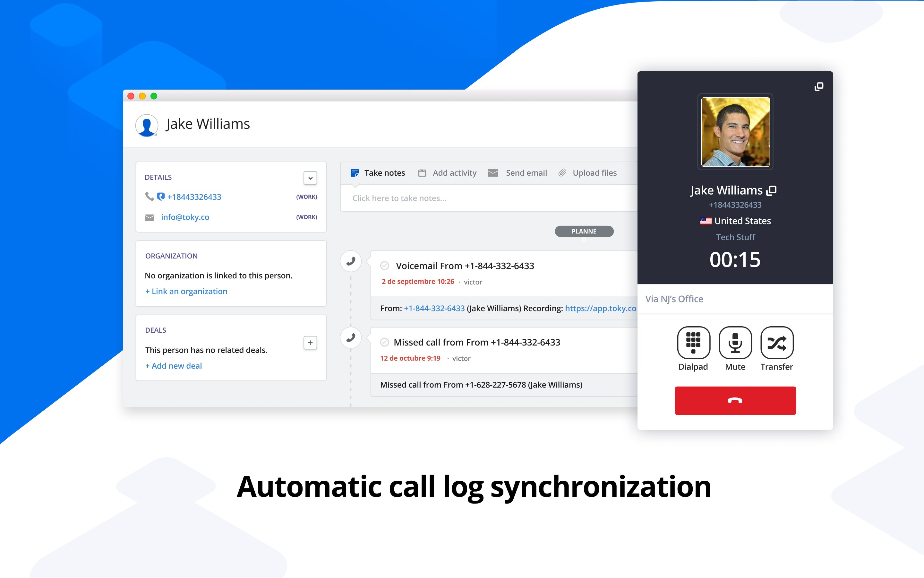Image resolution: width=924 pixels, height=578 pixels.
Task: Click Link an organization
Action: [186, 291]
